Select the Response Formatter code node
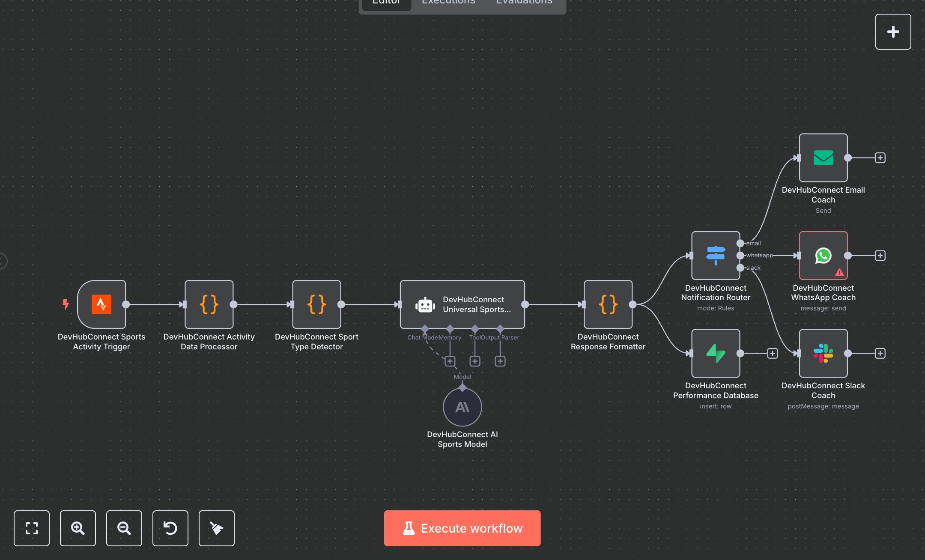Viewport: 925px width, 560px height. (x=608, y=304)
